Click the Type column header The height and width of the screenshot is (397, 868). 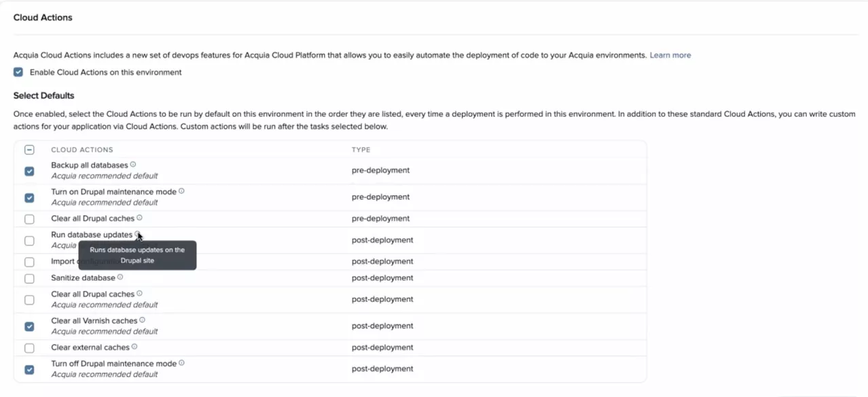(x=361, y=150)
